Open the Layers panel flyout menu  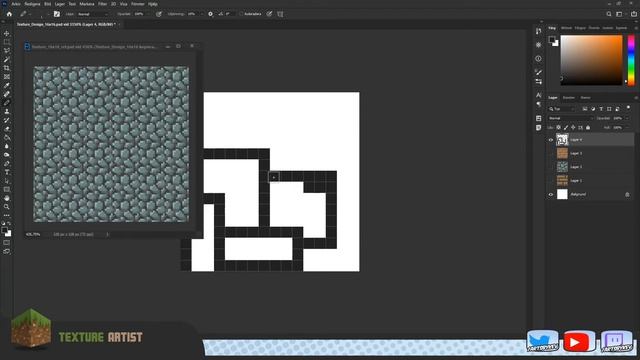(636, 98)
